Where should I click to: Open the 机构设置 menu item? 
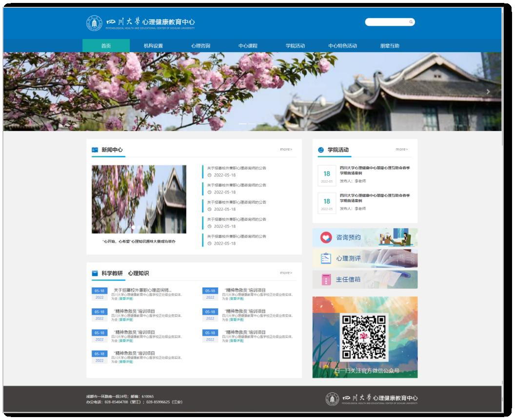pos(153,46)
